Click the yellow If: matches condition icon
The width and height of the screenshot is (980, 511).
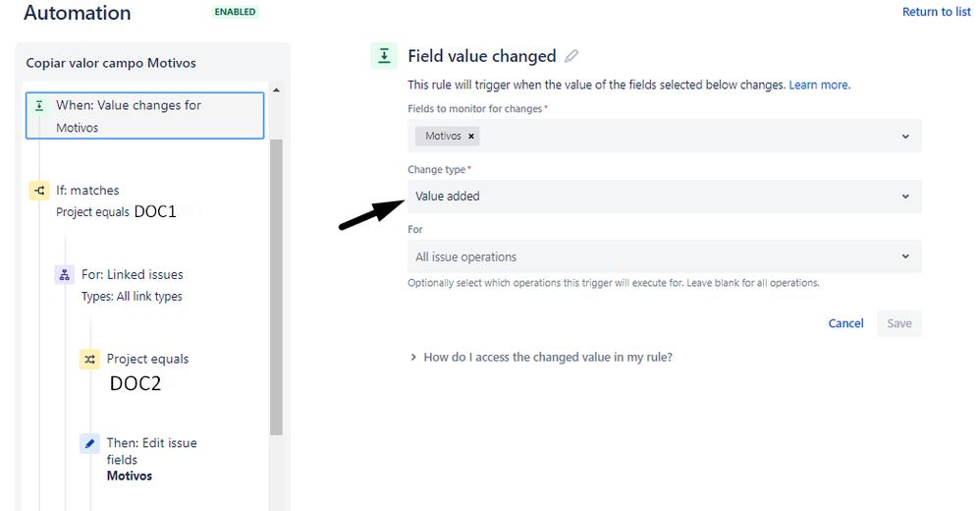[x=39, y=190]
